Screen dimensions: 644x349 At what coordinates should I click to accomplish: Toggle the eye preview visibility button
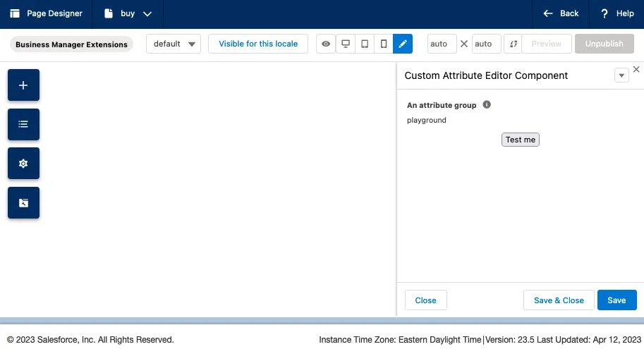coord(326,44)
